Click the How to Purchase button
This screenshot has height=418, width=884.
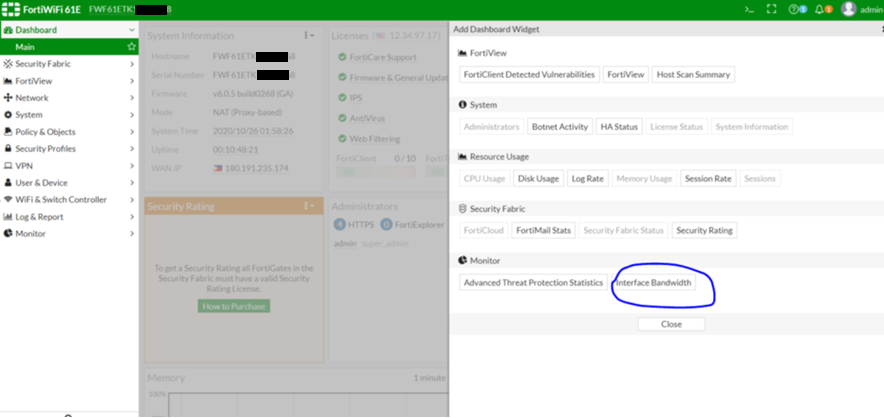(234, 306)
